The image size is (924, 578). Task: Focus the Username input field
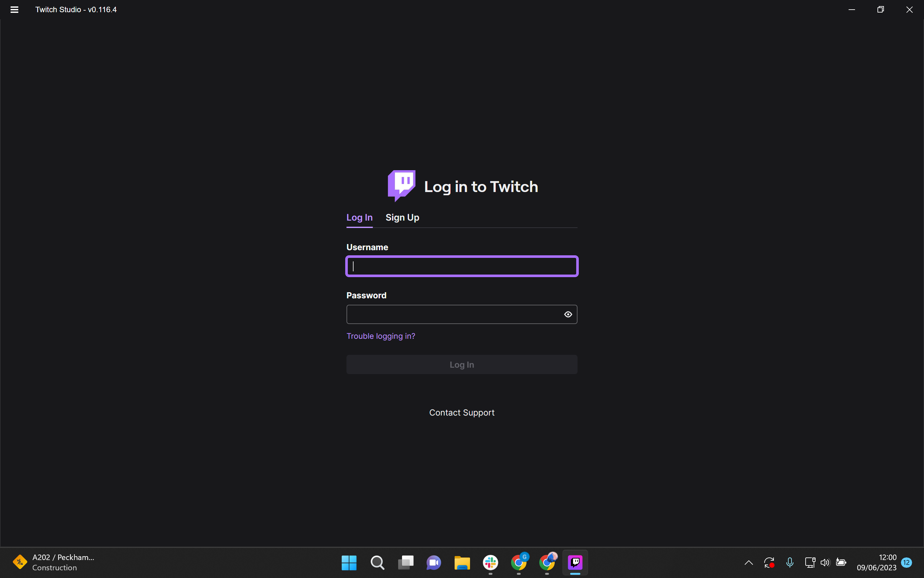coord(462,266)
